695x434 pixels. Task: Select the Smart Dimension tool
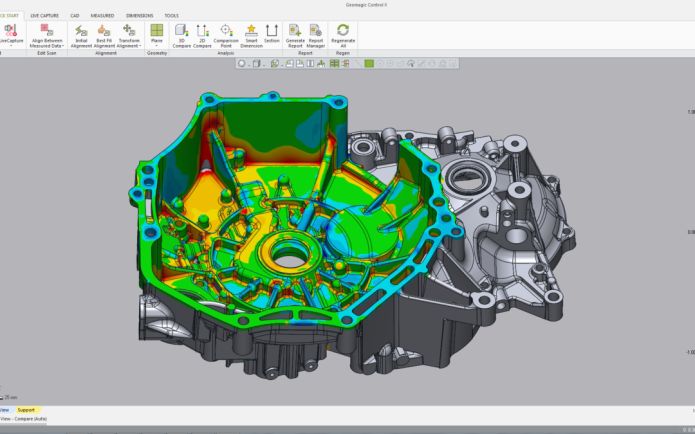pyautogui.click(x=251, y=35)
